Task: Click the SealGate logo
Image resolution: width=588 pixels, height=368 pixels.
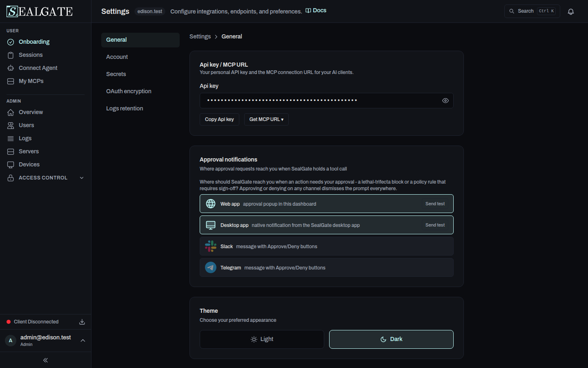Action: pos(40,11)
